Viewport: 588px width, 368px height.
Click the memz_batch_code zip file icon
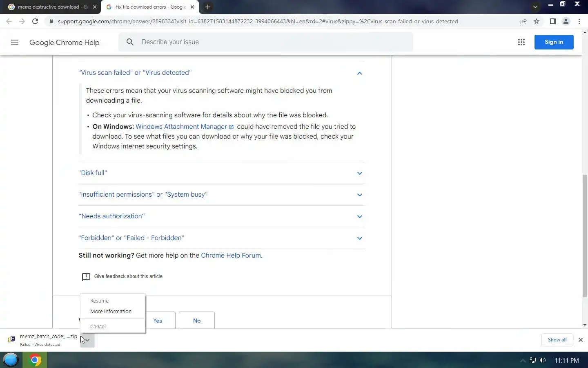pyautogui.click(x=11, y=339)
